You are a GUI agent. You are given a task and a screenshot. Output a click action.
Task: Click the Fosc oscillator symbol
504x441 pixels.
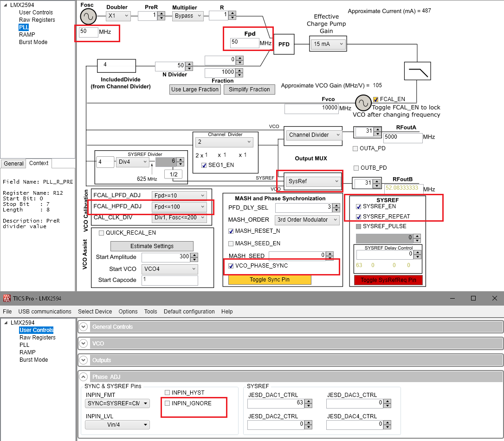pos(88,16)
